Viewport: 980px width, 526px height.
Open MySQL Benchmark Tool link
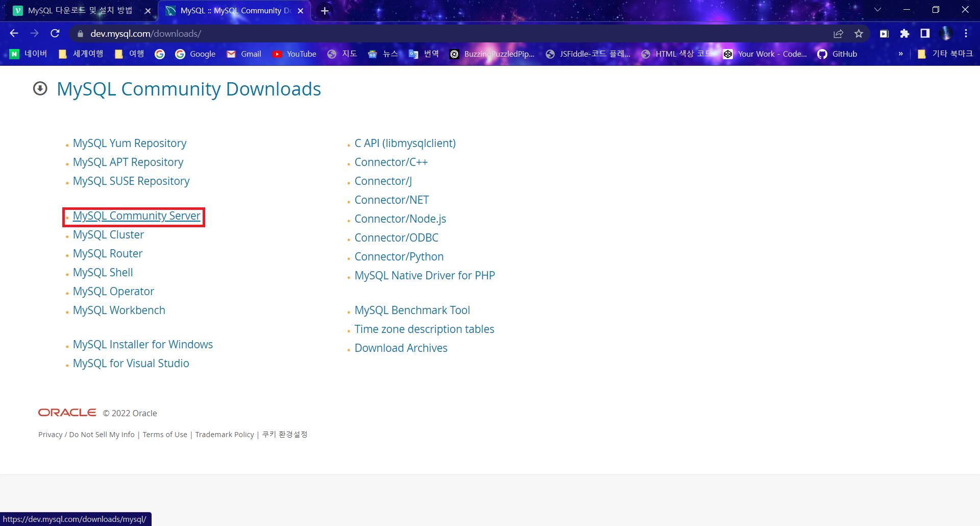point(412,310)
